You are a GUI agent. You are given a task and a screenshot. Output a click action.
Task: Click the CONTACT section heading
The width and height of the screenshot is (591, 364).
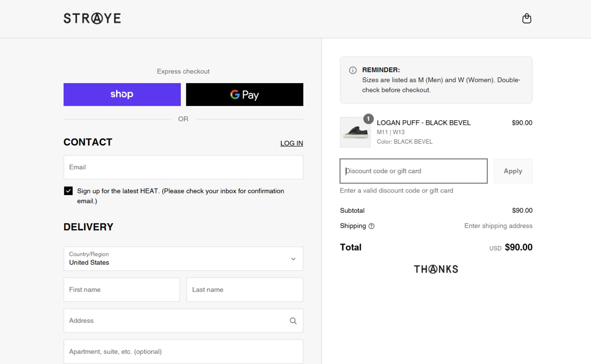[x=88, y=142]
